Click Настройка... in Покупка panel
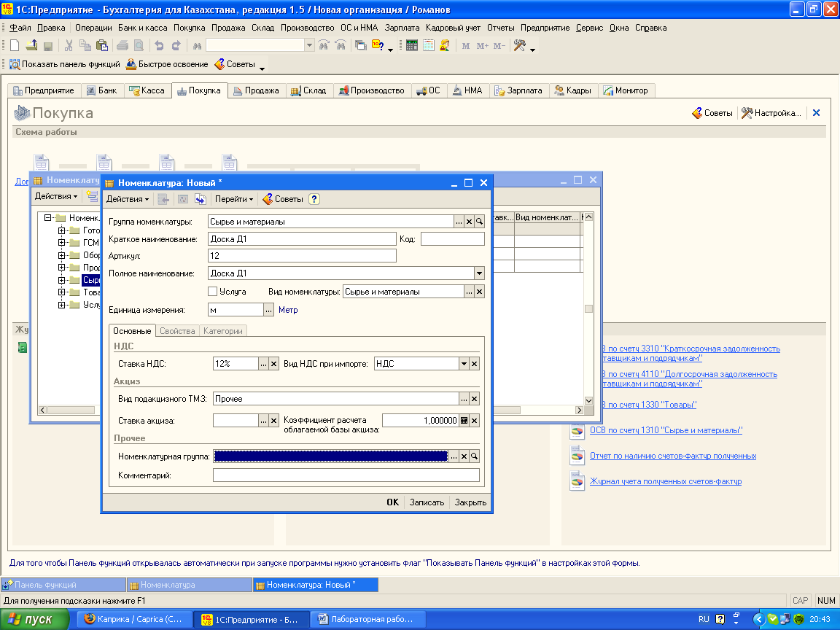Screen dimensions: 840x630 click(771, 113)
